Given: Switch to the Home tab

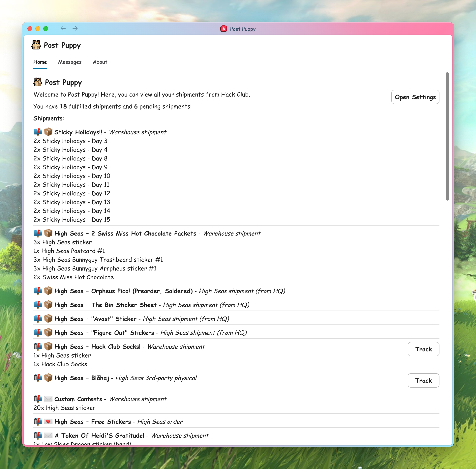Looking at the screenshot, I should tap(40, 62).
